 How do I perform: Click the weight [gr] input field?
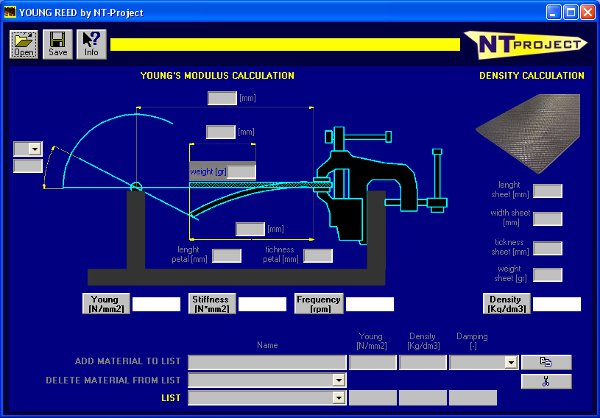click(x=241, y=172)
